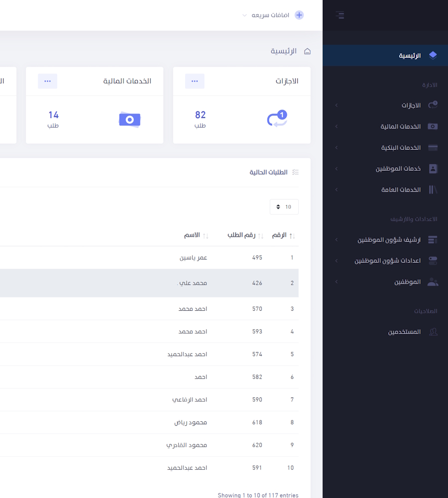Select the highlighted row محمد علي
448x498 pixels.
coord(149,283)
